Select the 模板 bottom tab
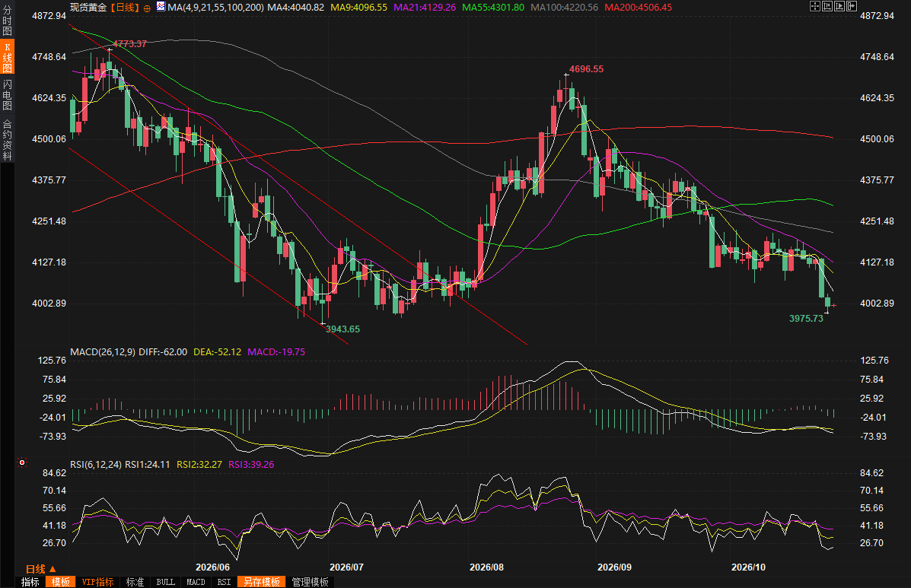 click(x=60, y=582)
